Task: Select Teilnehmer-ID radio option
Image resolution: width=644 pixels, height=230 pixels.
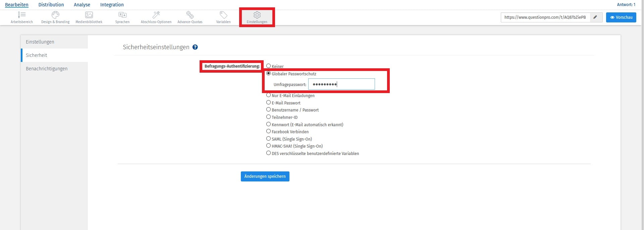Action: [268, 117]
